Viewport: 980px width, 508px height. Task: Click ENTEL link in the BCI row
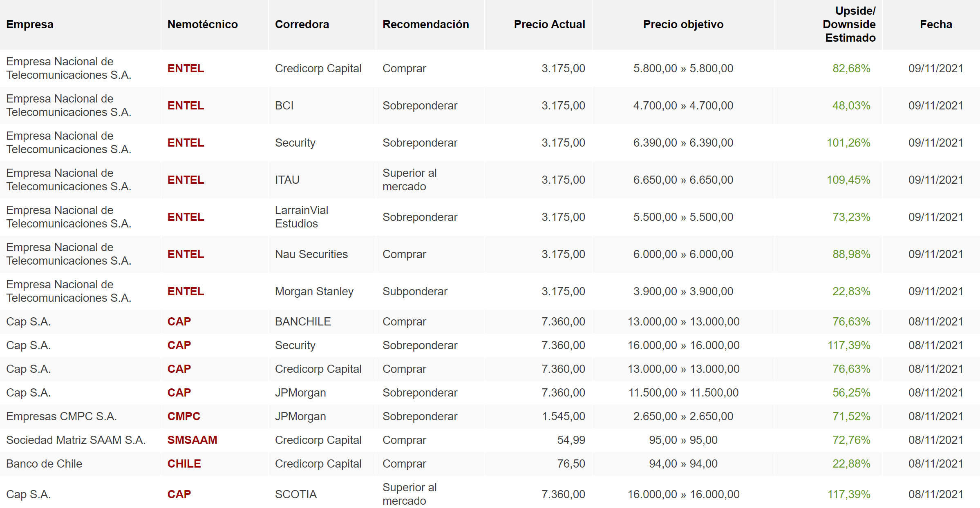tap(186, 105)
